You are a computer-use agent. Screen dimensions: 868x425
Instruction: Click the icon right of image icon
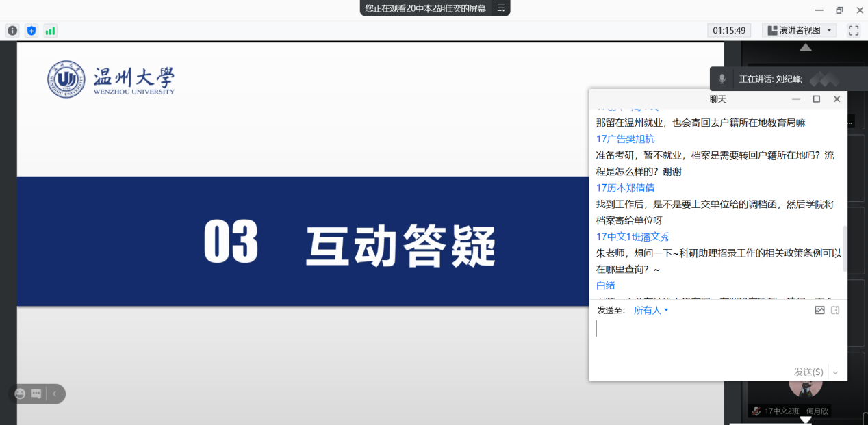pos(835,310)
